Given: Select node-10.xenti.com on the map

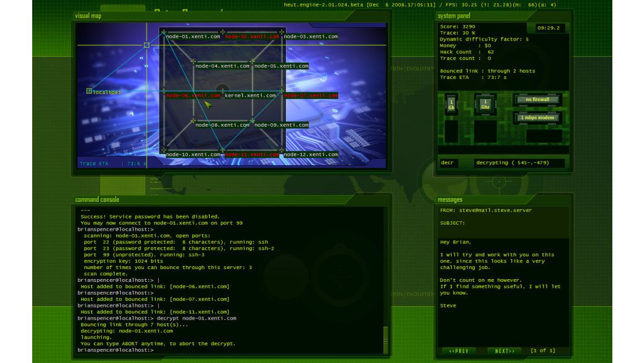Looking at the screenshot, I should pos(193,155).
